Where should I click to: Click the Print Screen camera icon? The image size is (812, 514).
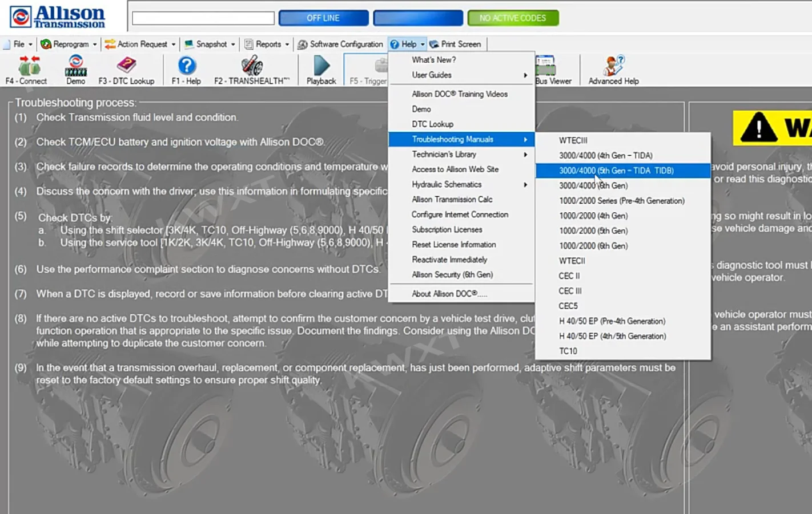click(x=435, y=44)
